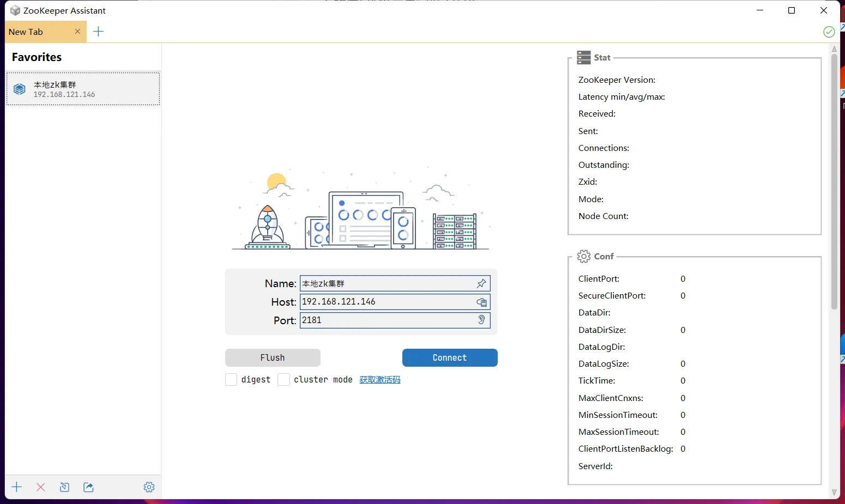Click the ServerId: label
The image size is (845, 504).
point(595,466)
